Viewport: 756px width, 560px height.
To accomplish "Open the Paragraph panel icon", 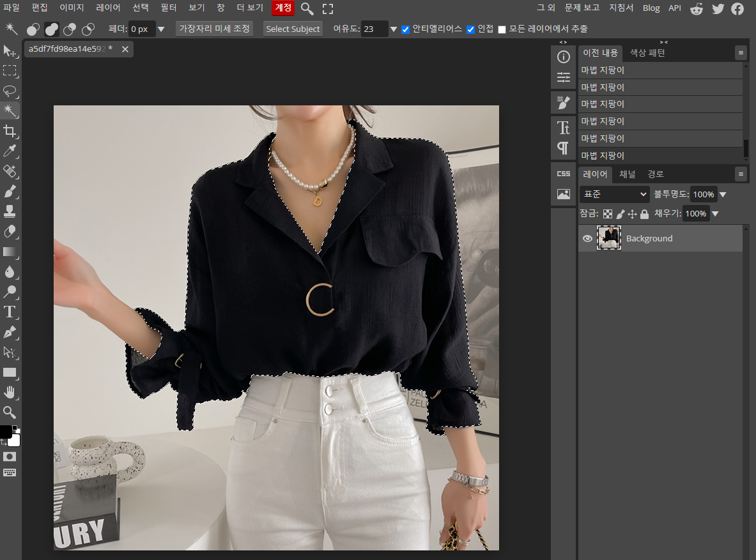I will tap(563, 148).
